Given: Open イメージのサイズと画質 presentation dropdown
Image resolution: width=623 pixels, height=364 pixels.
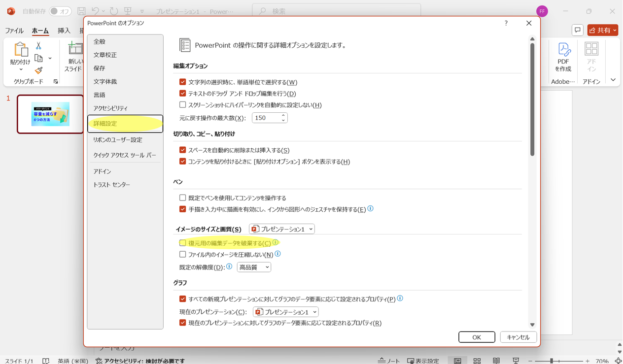Looking at the screenshot, I should pyautogui.click(x=281, y=229).
